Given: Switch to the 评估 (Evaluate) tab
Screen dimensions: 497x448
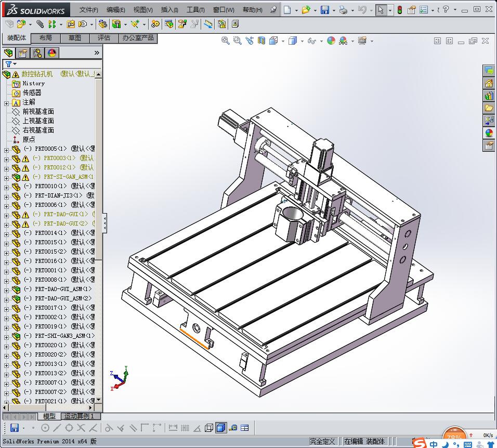Looking at the screenshot, I should tap(103, 38).
